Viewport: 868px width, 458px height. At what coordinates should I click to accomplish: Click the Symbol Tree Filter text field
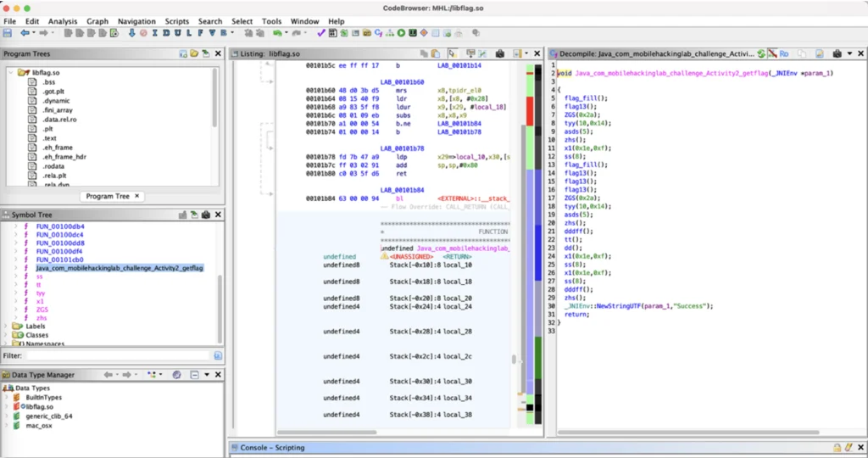click(x=119, y=355)
